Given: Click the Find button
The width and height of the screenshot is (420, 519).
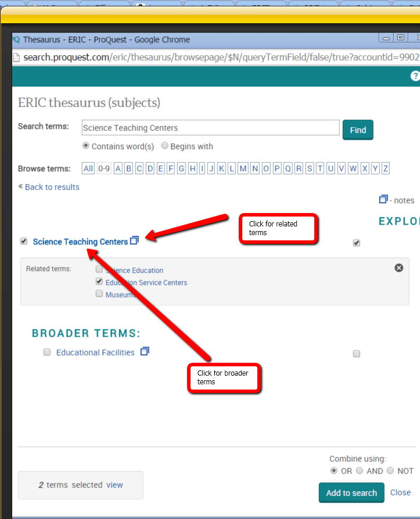Looking at the screenshot, I should click(x=358, y=130).
